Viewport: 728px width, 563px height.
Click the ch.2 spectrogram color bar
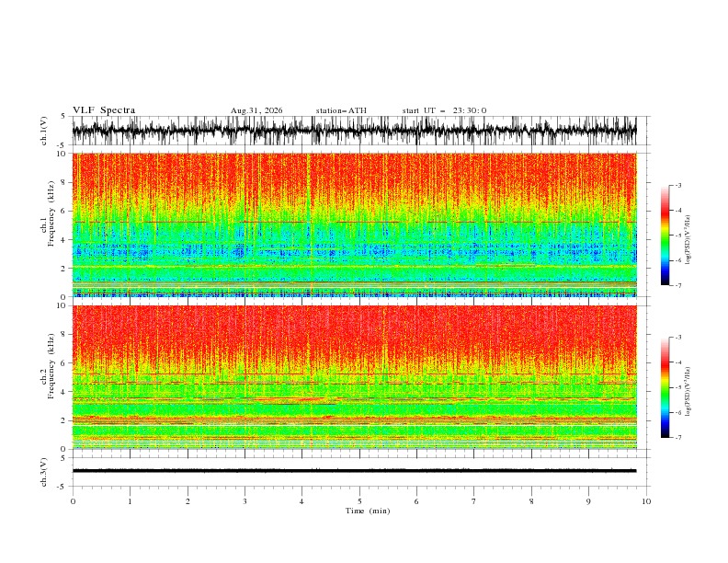click(x=665, y=387)
